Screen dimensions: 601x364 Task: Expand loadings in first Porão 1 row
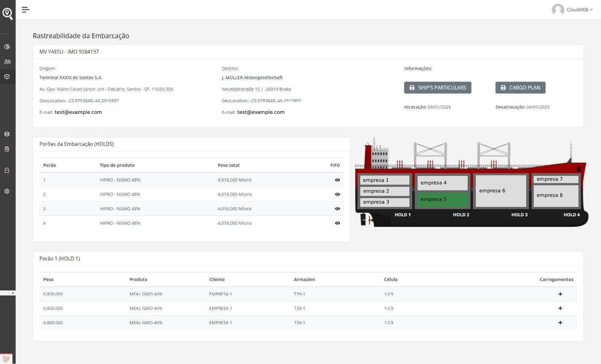tap(560, 294)
